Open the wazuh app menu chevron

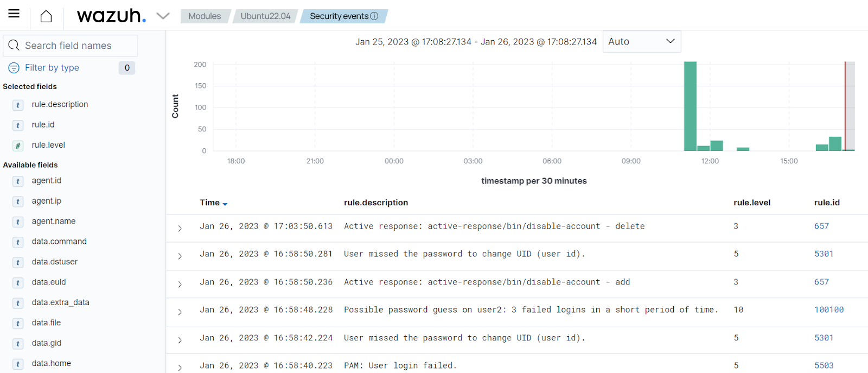click(163, 16)
